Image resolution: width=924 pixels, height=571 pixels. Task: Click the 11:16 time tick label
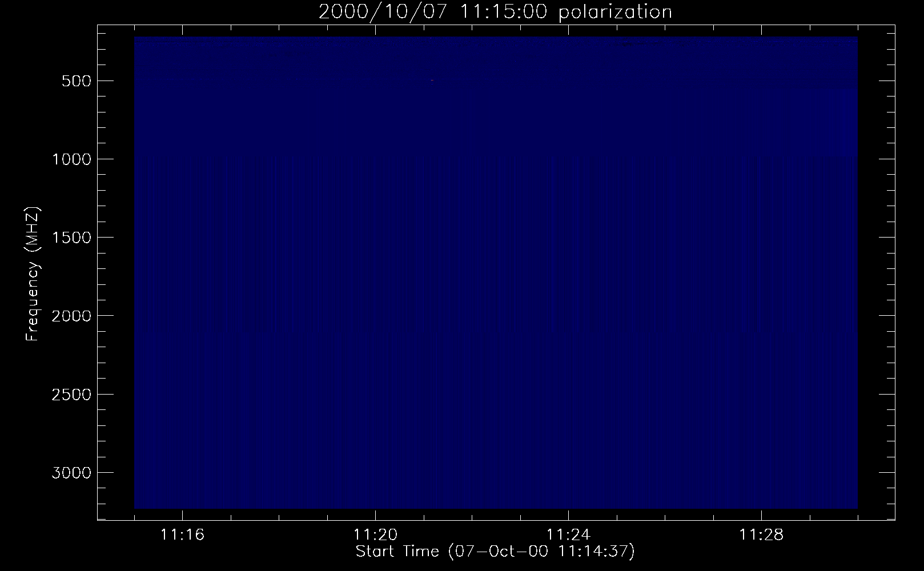[182, 535]
